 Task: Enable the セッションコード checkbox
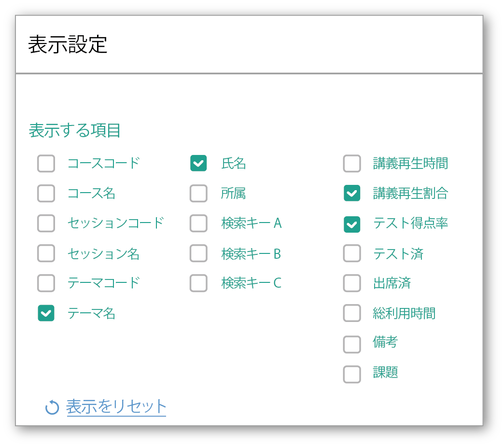pyautogui.click(x=46, y=223)
